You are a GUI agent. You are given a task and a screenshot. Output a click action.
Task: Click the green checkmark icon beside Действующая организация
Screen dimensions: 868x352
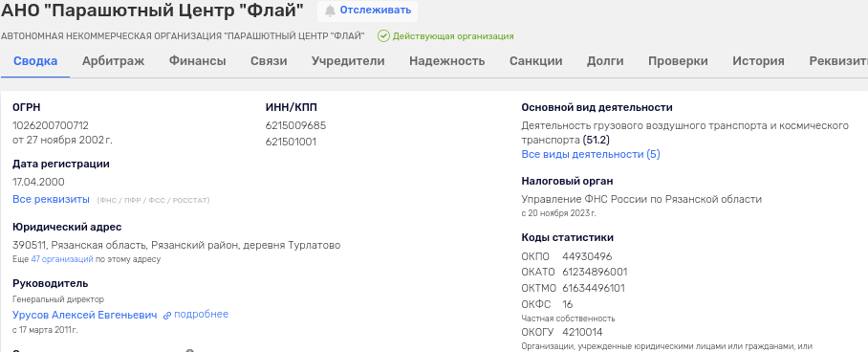coord(383,36)
